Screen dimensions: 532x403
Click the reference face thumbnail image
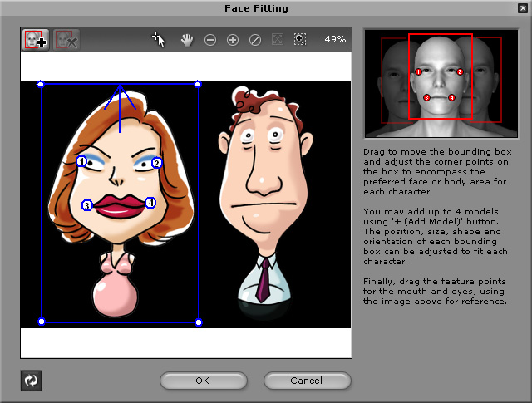click(x=441, y=84)
